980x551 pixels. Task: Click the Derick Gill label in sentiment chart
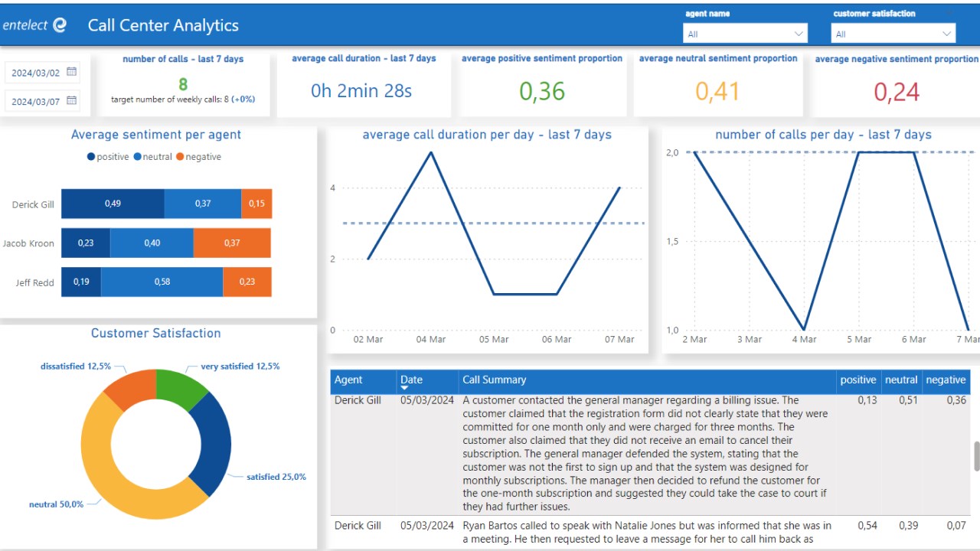[33, 204]
